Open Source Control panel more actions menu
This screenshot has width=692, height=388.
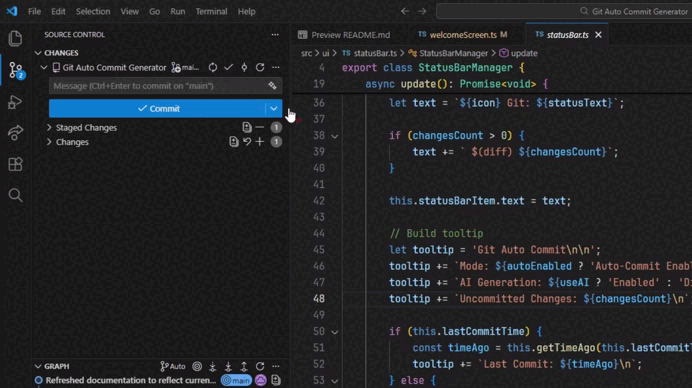275,34
